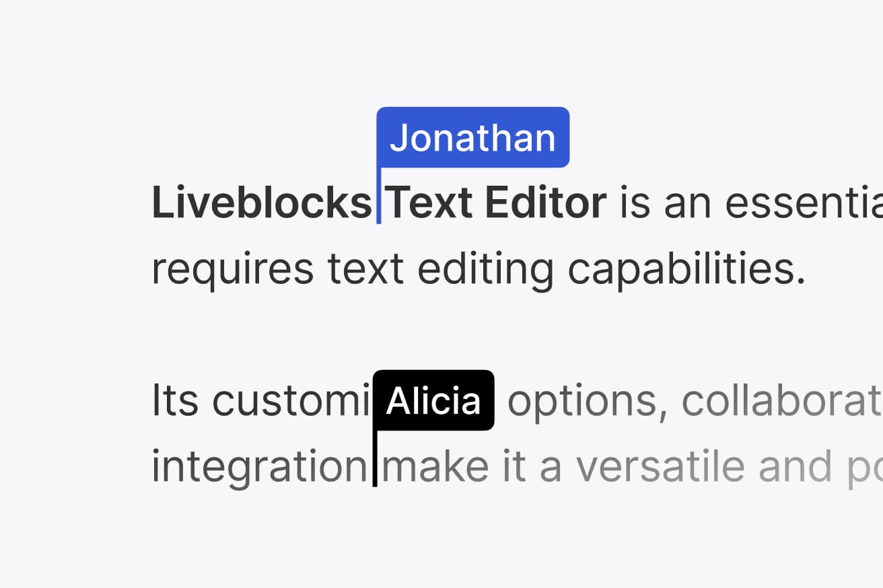This screenshot has width=883, height=588.
Task: Click the partially hidden word customi
Action: tap(291, 401)
